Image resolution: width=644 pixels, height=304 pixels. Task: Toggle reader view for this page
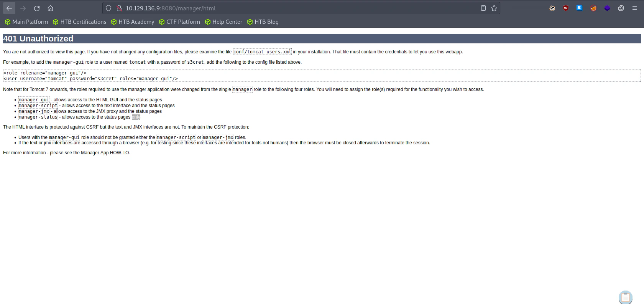coord(483,8)
